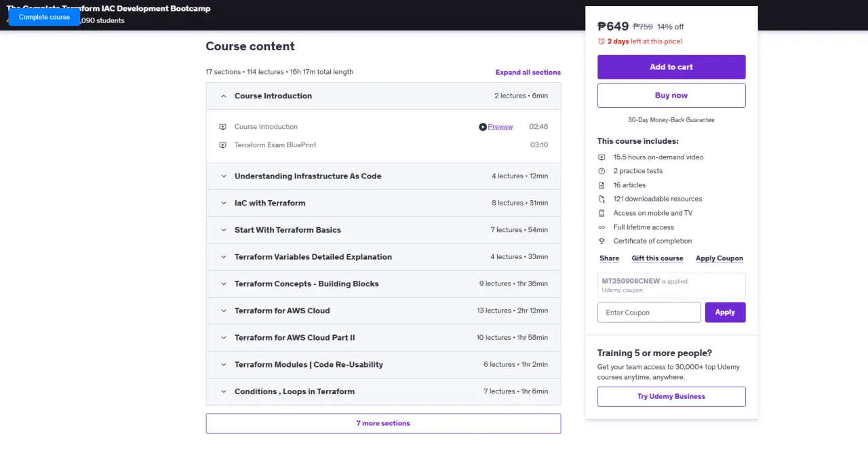The width and height of the screenshot is (868, 449).
Task: Expand the Terraform for AWS Cloud Part II section
Action: pyautogui.click(x=383, y=338)
